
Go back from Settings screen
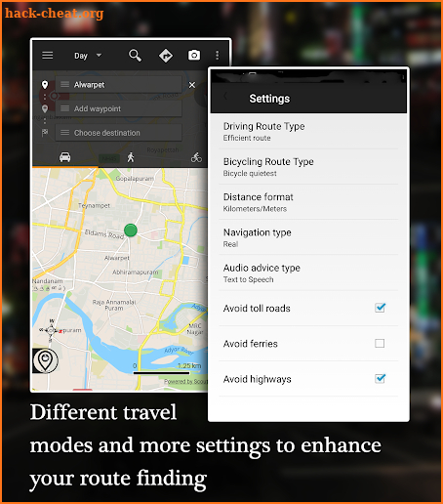point(225,97)
